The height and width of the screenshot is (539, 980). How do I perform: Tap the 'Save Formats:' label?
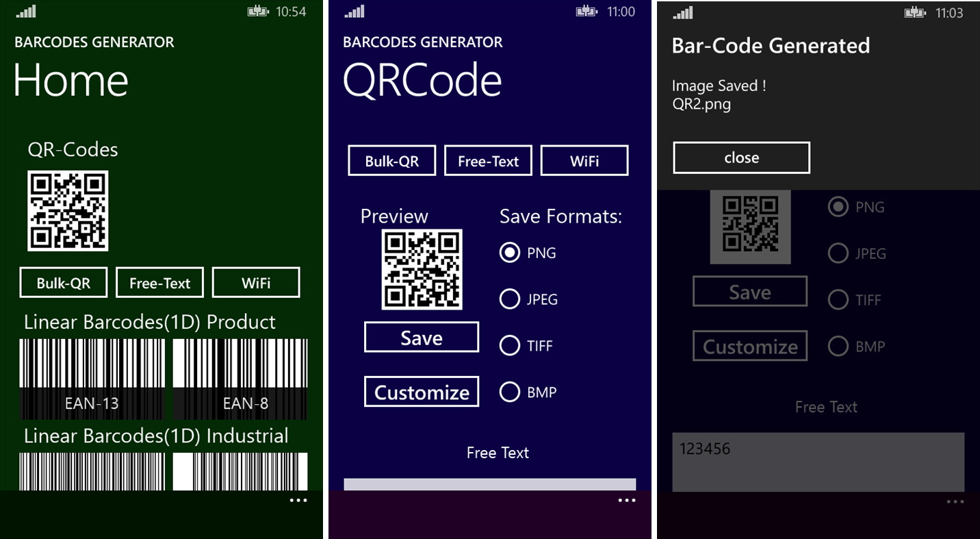(560, 216)
